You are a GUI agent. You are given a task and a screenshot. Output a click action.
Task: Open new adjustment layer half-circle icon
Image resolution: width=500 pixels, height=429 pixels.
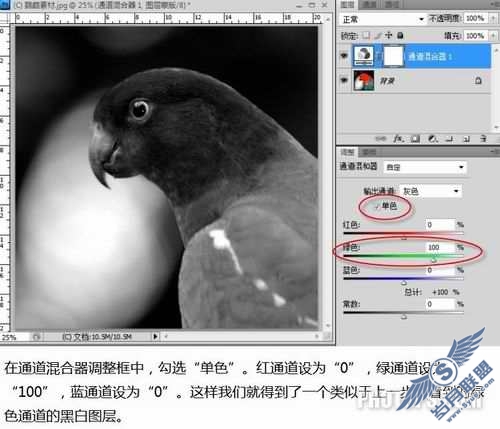[433, 138]
